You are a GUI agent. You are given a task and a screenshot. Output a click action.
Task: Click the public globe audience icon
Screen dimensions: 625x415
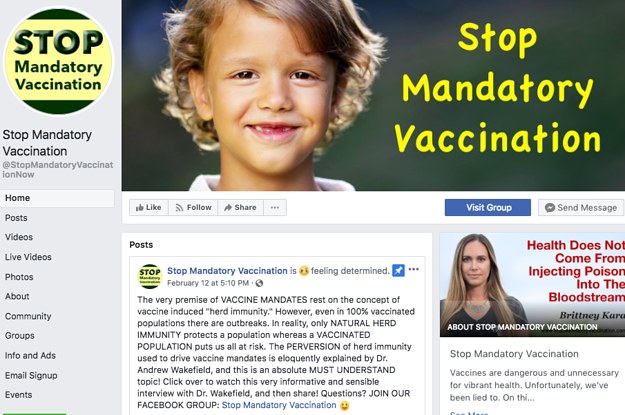pyautogui.click(x=259, y=283)
